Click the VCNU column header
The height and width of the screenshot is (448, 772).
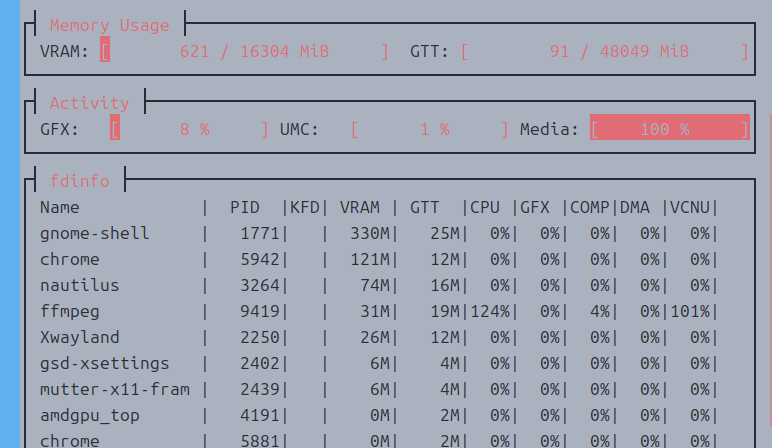pos(689,207)
